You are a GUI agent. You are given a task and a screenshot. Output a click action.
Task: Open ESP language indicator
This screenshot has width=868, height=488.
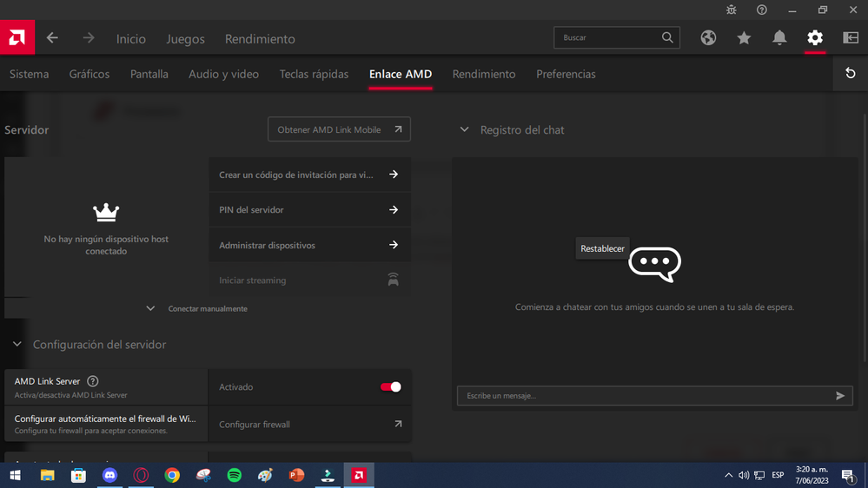[x=778, y=475]
